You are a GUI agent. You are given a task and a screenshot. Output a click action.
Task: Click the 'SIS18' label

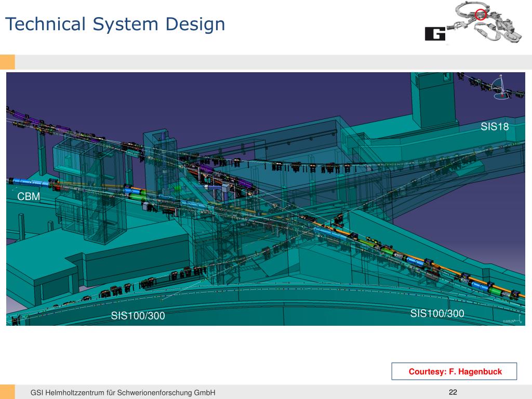click(x=495, y=127)
